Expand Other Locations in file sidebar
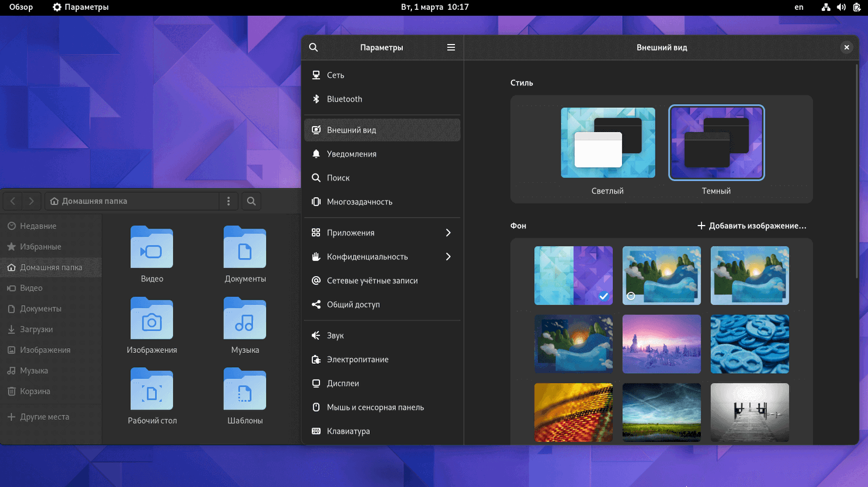Viewport: 868px width, 487px height. point(45,417)
